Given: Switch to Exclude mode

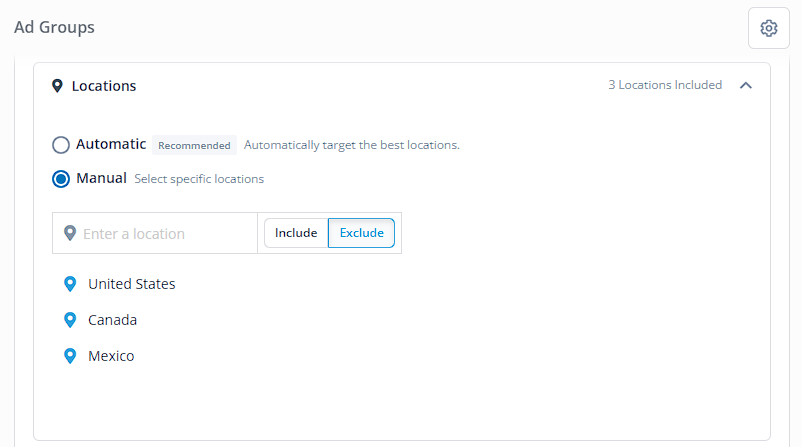Looking at the screenshot, I should coord(362,233).
